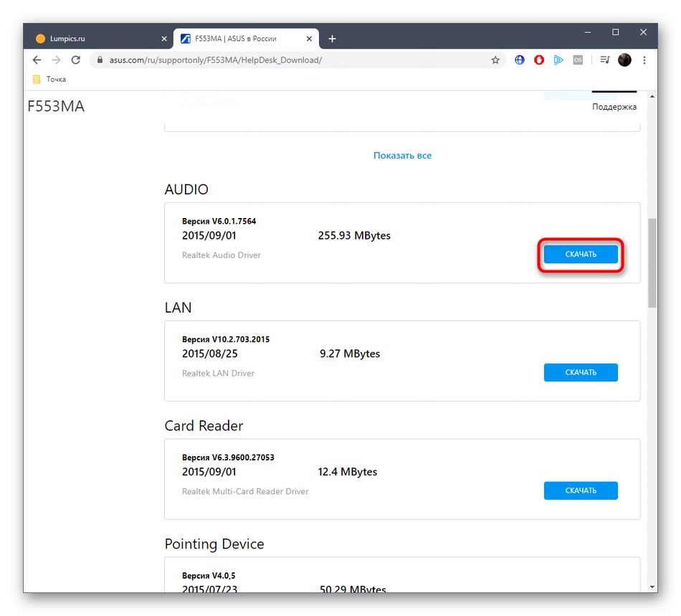Download the Realtek Audio Driver
The height and width of the screenshot is (616, 681).
click(581, 254)
